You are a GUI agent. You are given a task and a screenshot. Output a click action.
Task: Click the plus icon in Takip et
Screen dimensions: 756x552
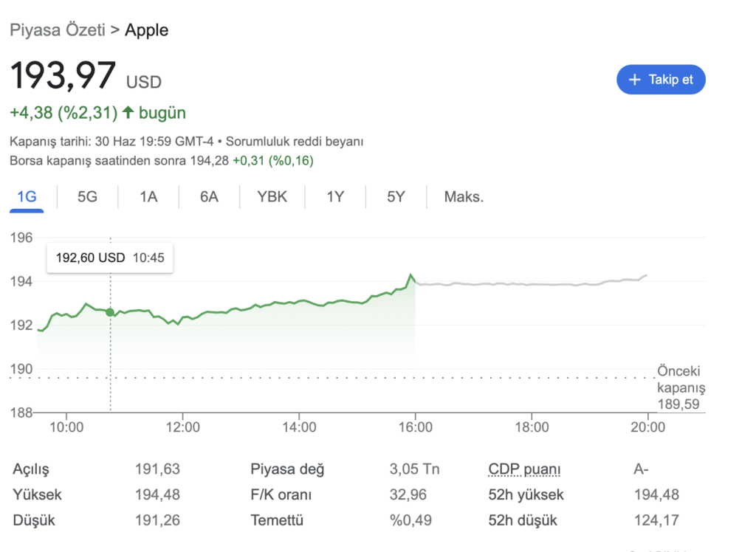click(634, 80)
